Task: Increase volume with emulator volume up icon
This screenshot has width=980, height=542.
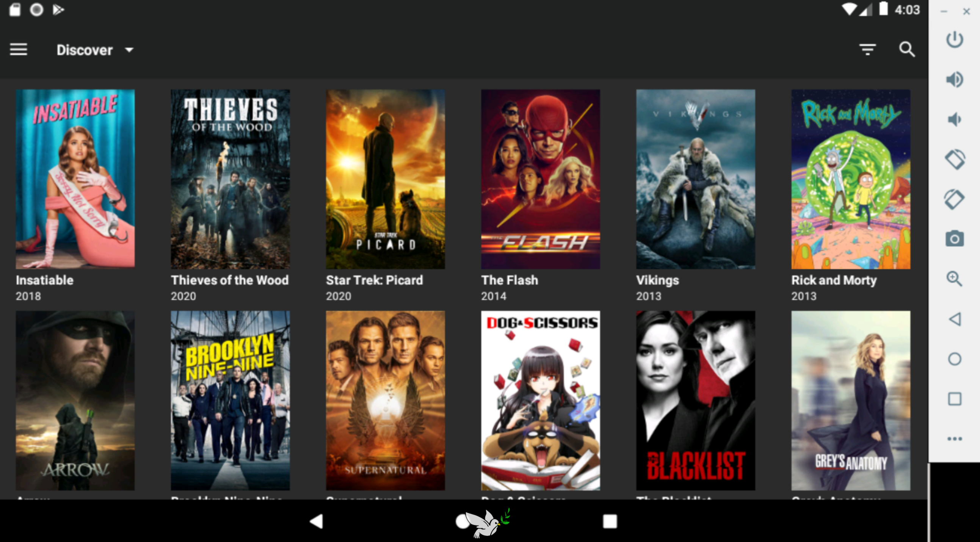Action: coord(955,80)
